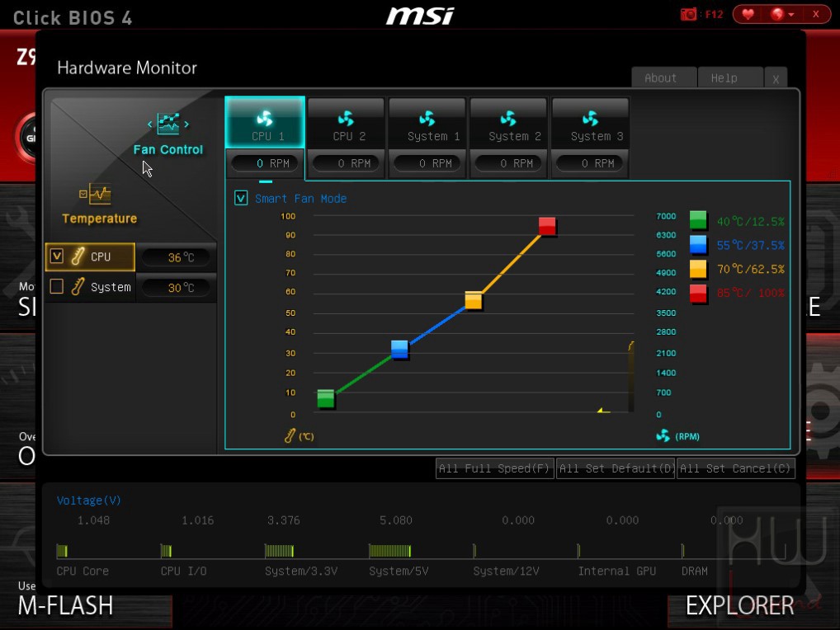Click the 1.048 CPU Core voltage value

click(x=93, y=520)
